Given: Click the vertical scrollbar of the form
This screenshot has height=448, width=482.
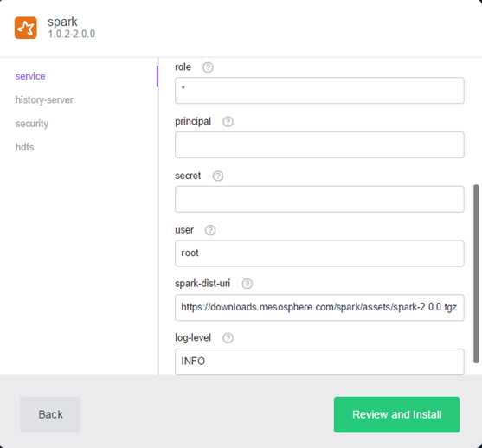Looking at the screenshot, I should [x=476, y=274].
